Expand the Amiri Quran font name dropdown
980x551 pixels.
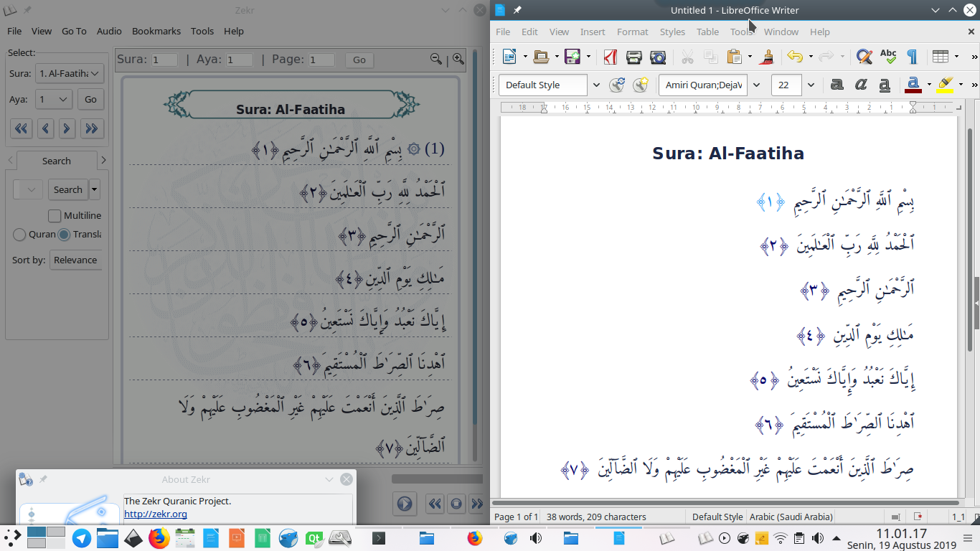pos(756,85)
